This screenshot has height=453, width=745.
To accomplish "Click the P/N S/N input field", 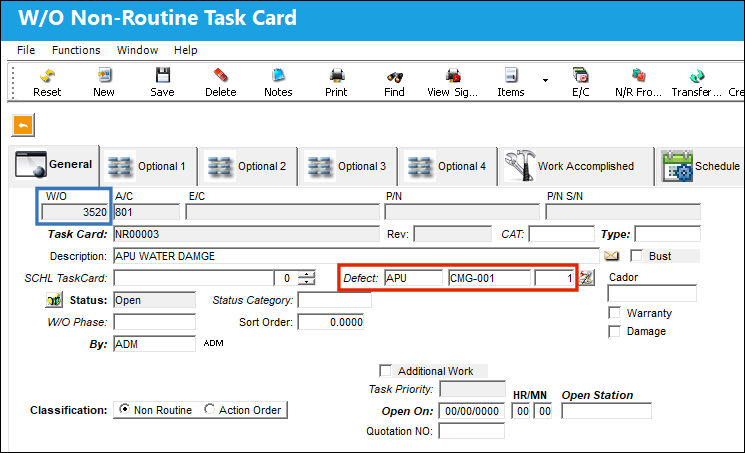I will point(623,212).
